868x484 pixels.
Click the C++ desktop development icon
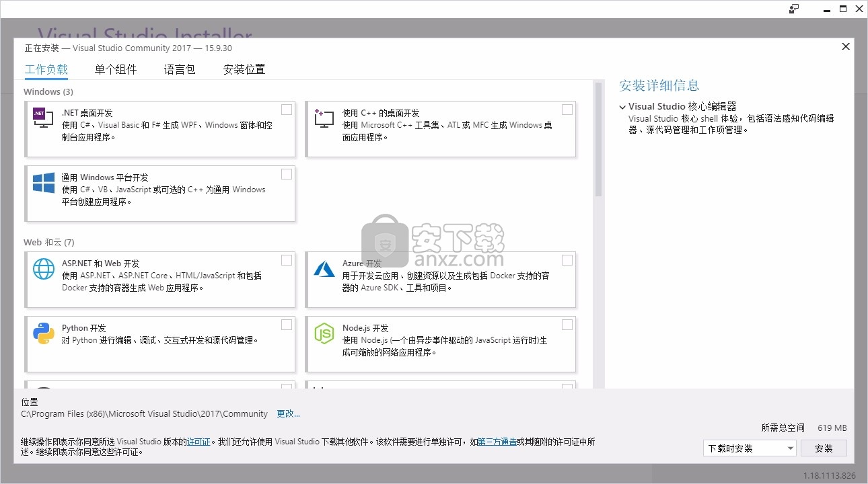(324, 118)
